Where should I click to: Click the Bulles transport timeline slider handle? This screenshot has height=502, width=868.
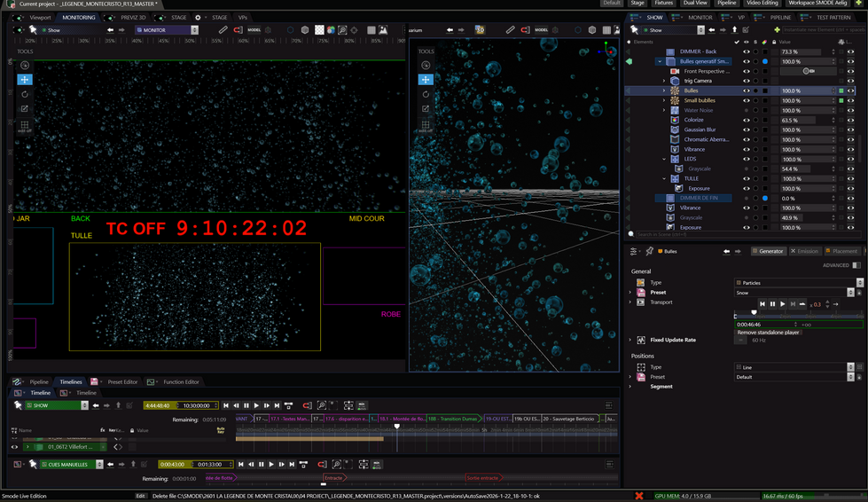click(x=755, y=312)
